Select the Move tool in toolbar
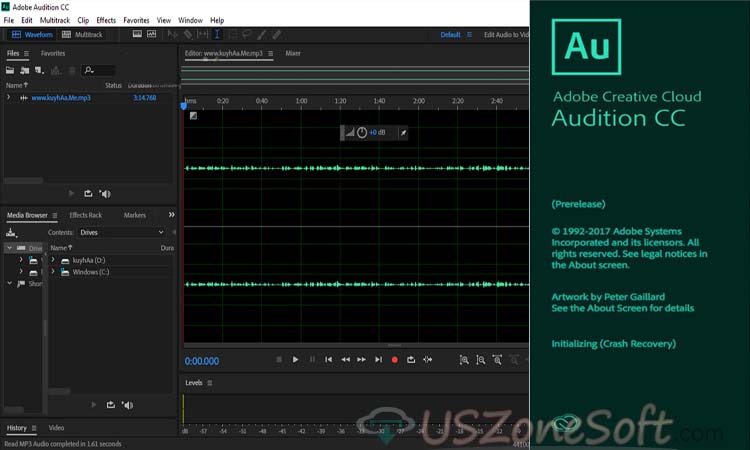750x450 pixels. 172,34
